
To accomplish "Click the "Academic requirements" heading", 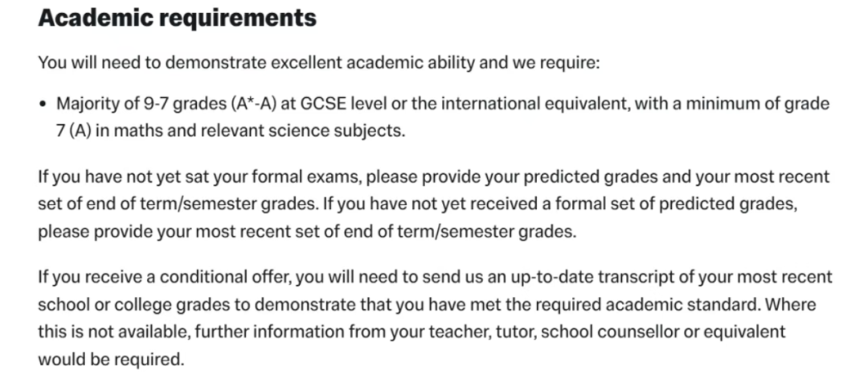I will coord(177,19).
